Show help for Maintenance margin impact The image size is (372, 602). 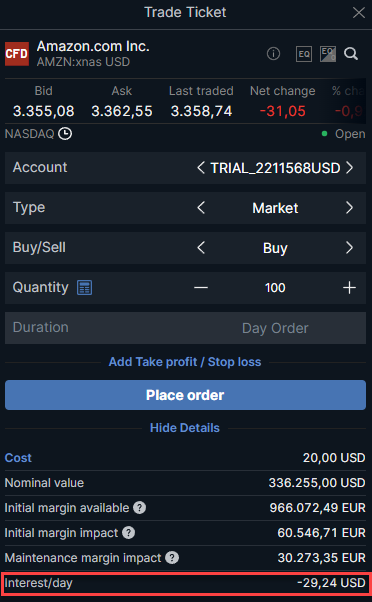(172, 557)
